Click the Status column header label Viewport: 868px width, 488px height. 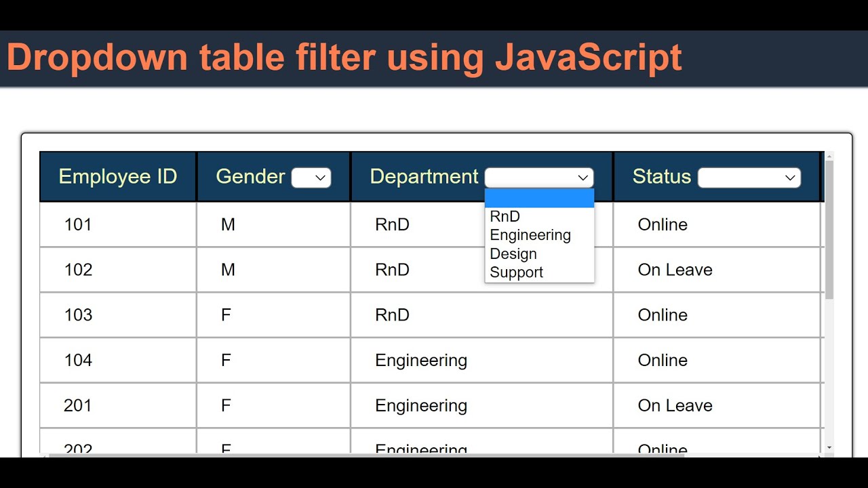(662, 177)
